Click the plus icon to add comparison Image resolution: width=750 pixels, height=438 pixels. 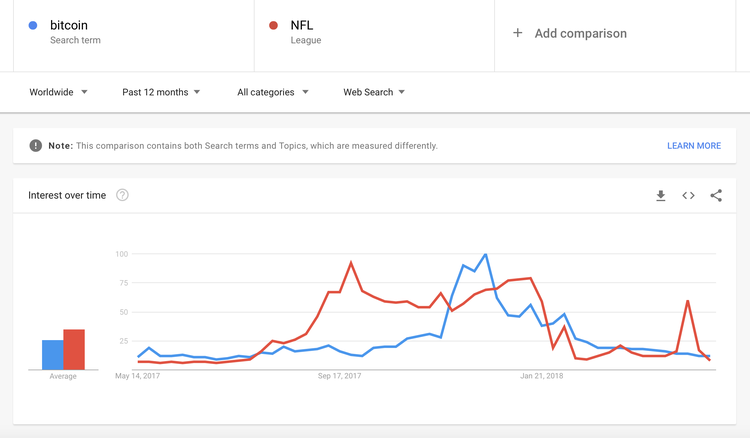click(x=518, y=33)
